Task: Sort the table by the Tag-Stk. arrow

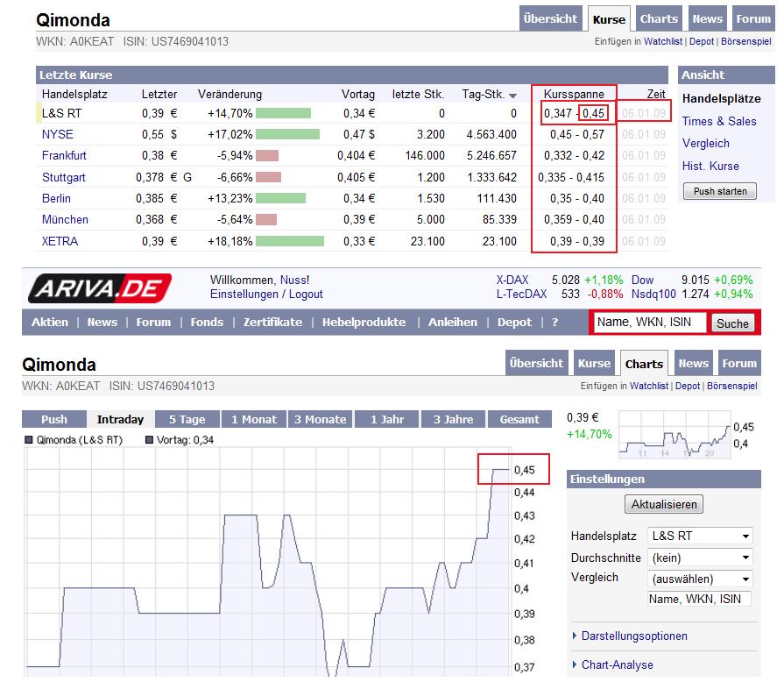Action: tap(512, 95)
